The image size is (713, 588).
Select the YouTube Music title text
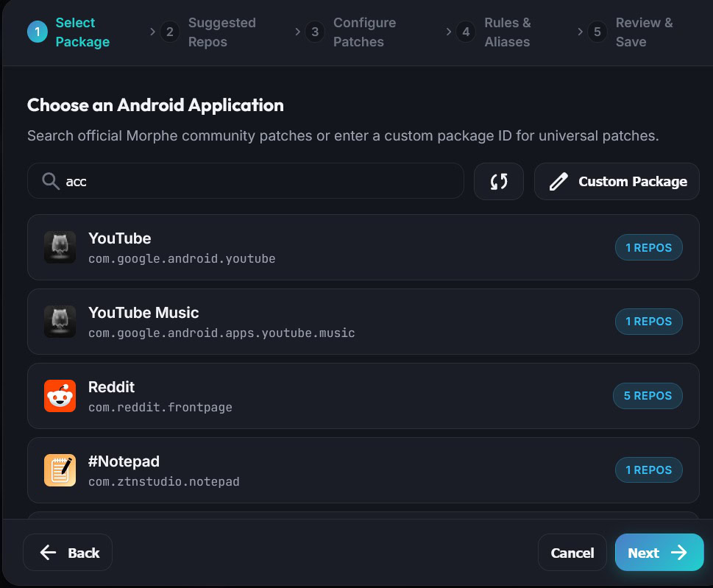point(143,313)
